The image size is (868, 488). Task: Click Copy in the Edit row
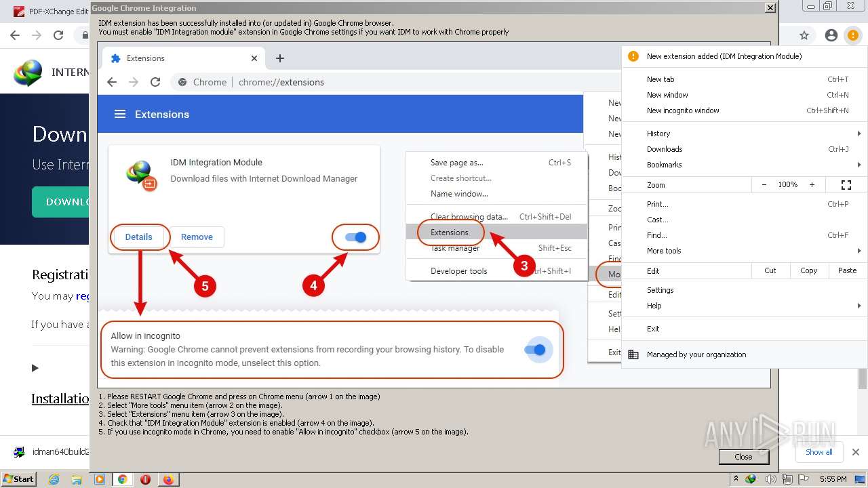(809, 270)
